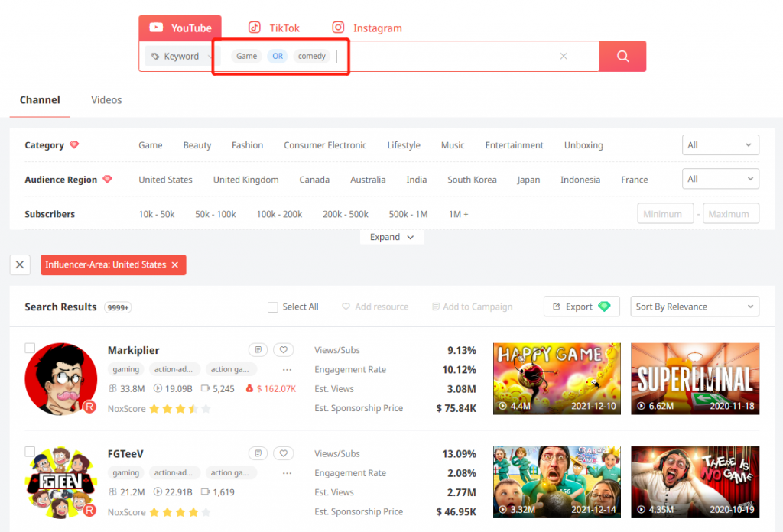This screenshot has height=532, width=783.
Task: Filter subscribers by 1M +
Action: 459,214
